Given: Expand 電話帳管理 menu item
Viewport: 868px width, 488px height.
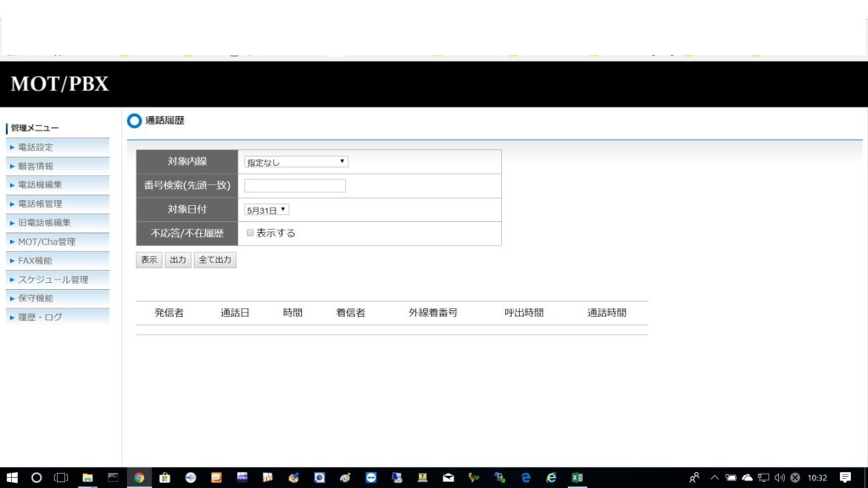Looking at the screenshot, I should click(58, 203).
